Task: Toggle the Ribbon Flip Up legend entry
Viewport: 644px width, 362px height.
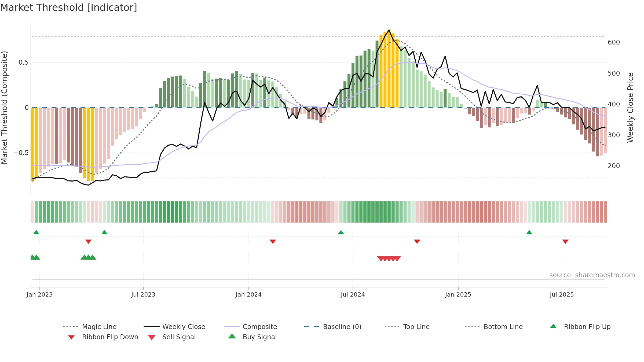Action: point(580,327)
